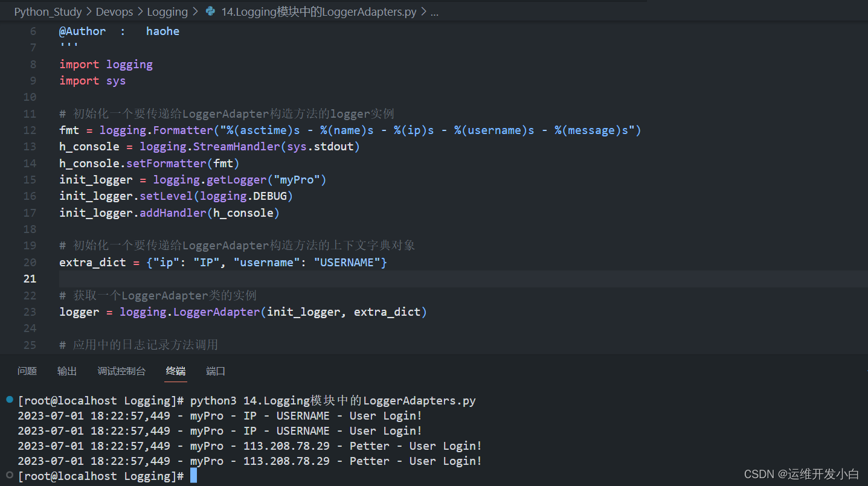Click line number 21 in the gutter

pyautogui.click(x=30, y=279)
